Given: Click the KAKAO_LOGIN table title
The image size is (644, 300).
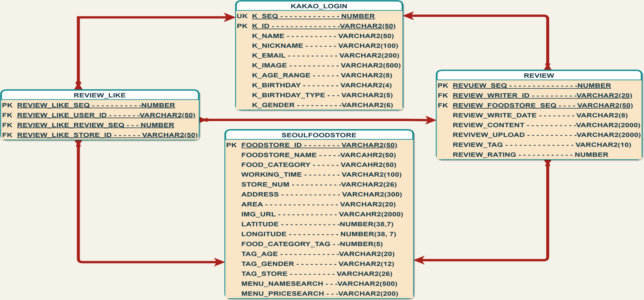Looking at the screenshot, I should point(319,6).
